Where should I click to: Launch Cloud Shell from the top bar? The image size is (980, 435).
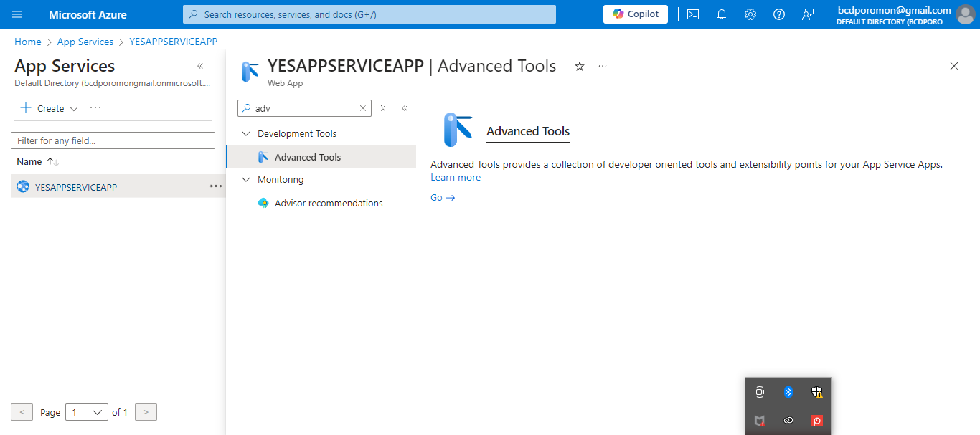[693, 14]
